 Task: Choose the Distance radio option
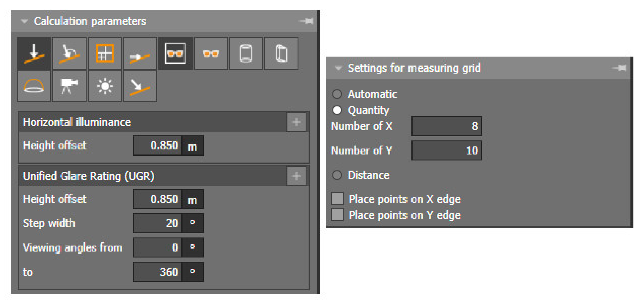(337, 175)
